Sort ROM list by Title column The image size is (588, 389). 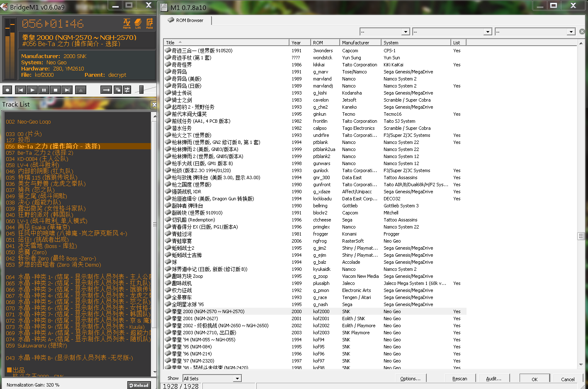coord(226,42)
